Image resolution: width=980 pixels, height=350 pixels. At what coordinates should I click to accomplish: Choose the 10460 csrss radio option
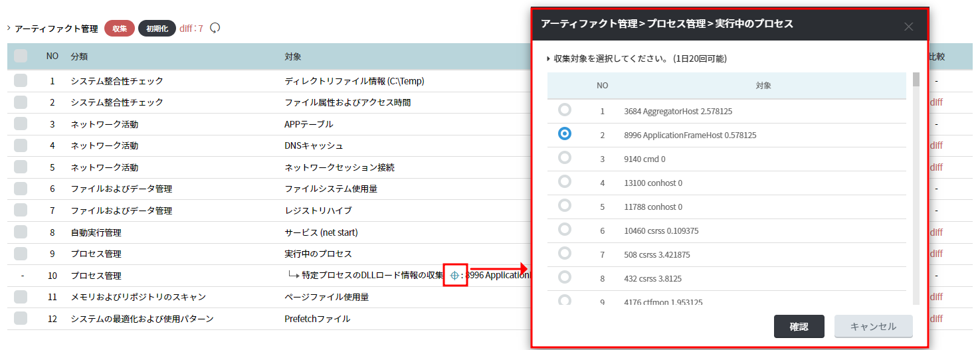coord(565,230)
